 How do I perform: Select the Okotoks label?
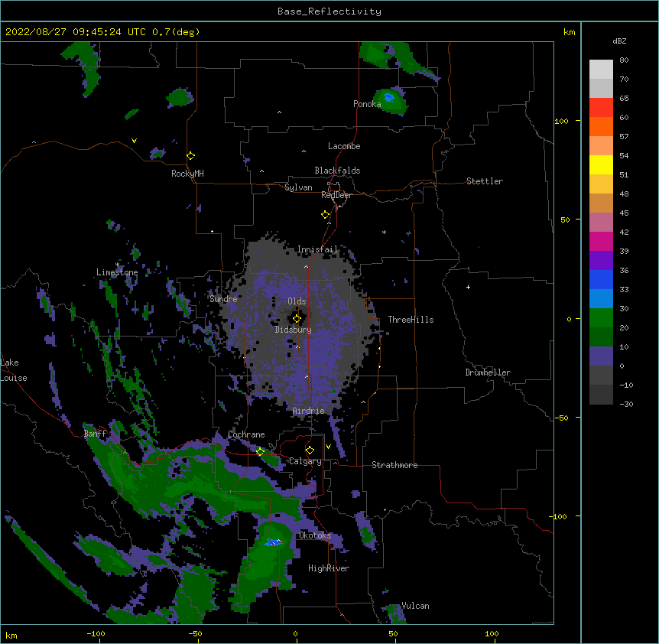tap(315, 535)
